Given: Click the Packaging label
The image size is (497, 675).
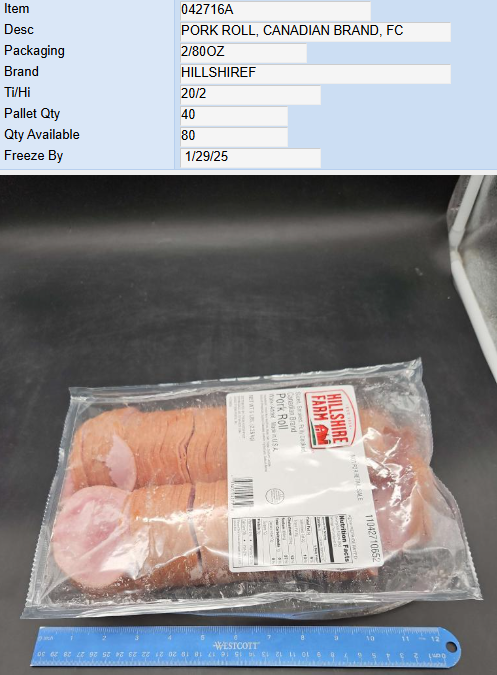Looking at the screenshot, I should tap(34, 51).
